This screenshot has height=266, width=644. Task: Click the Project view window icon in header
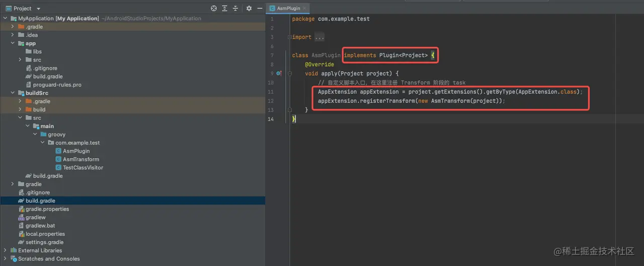pyautogui.click(x=8, y=9)
